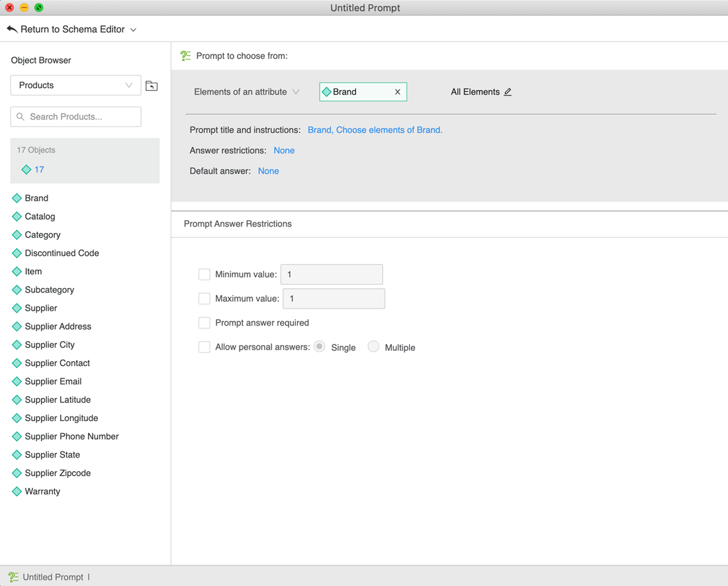Screen dimensions: 728x586
Task: Click the folder navigation icon beside Products
Action: (152, 85)
